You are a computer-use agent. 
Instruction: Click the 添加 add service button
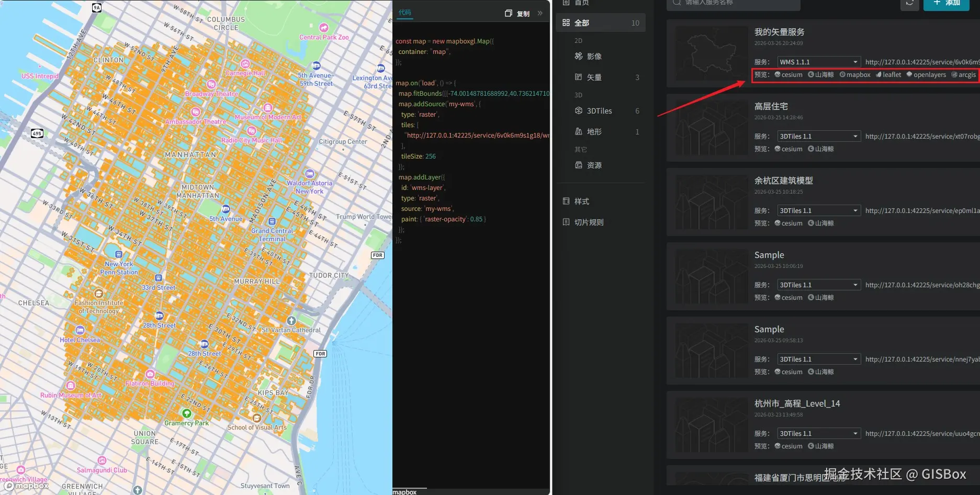coord(947,3)
